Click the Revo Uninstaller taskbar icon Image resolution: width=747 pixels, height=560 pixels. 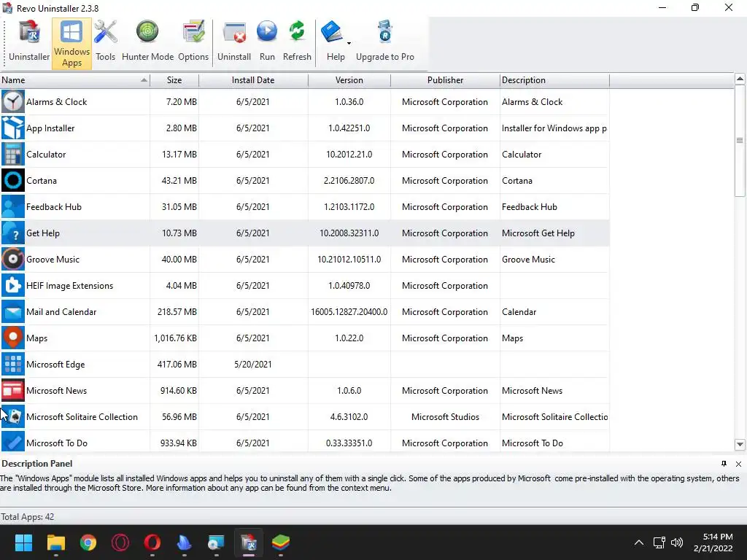(x=249, y=542)
